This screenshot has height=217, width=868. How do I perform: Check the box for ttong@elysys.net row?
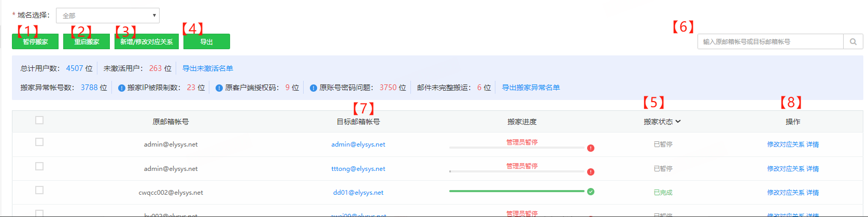point(39,166)
